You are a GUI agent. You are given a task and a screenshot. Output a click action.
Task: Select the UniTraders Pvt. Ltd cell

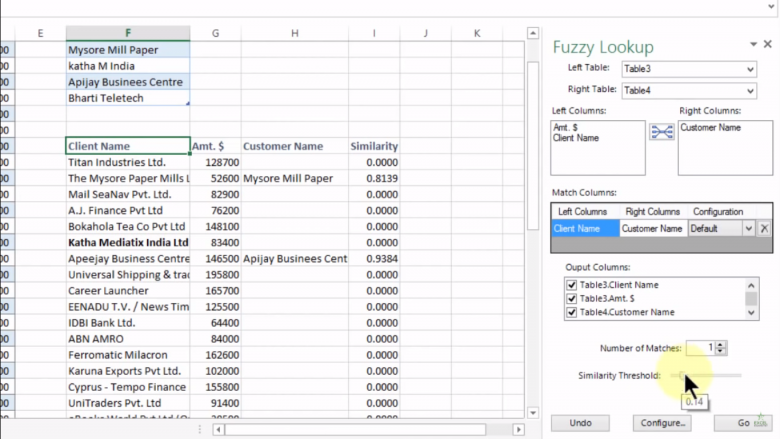point(128,403)
